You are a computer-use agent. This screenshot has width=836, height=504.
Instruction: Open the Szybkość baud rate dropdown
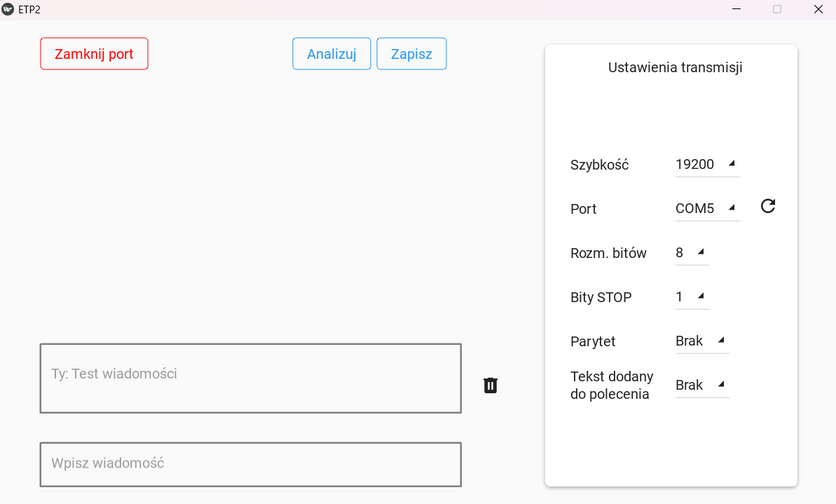coord(706,165)
